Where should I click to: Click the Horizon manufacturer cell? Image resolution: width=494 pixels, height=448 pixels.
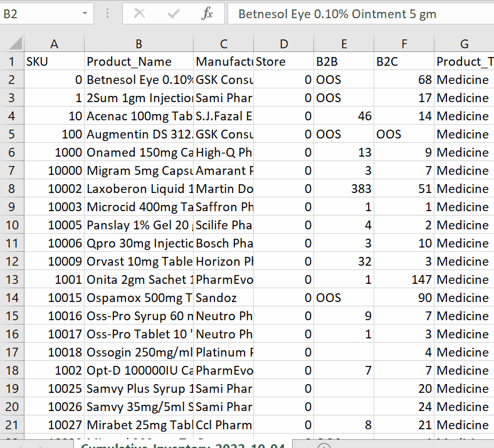pos(223,261)
